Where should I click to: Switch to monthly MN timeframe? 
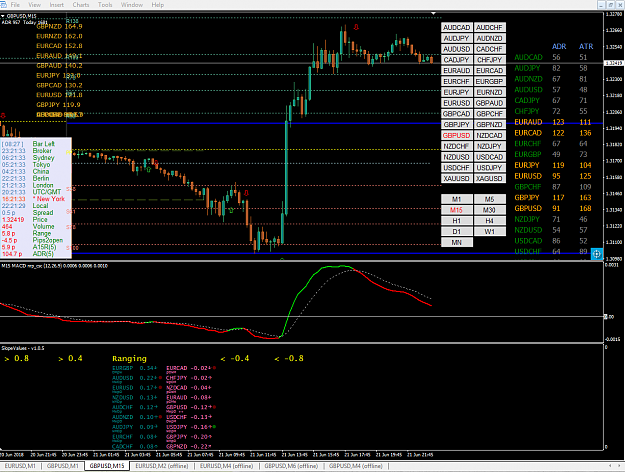pos(457,242)
